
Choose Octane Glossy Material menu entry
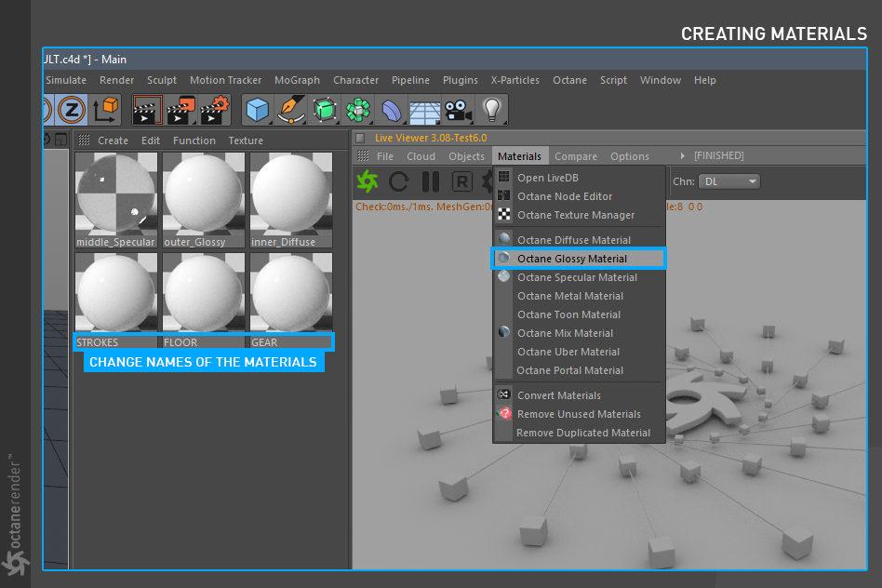pos(571,259)
